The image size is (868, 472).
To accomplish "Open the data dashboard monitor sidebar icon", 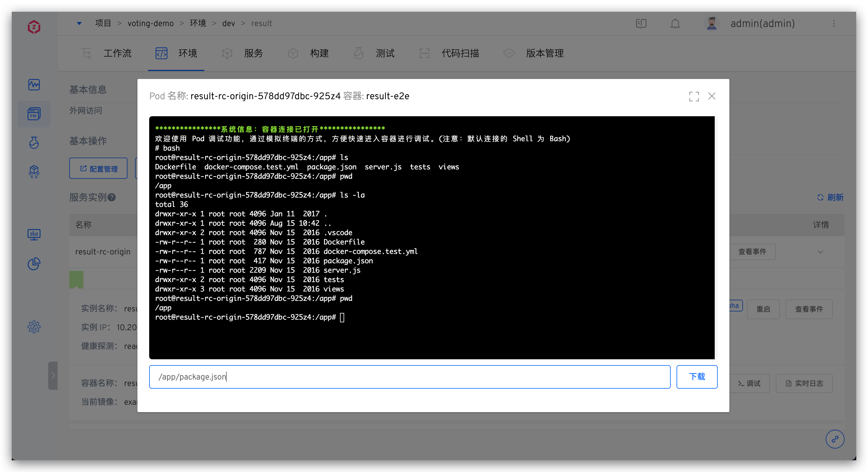I will pos(34,234).
